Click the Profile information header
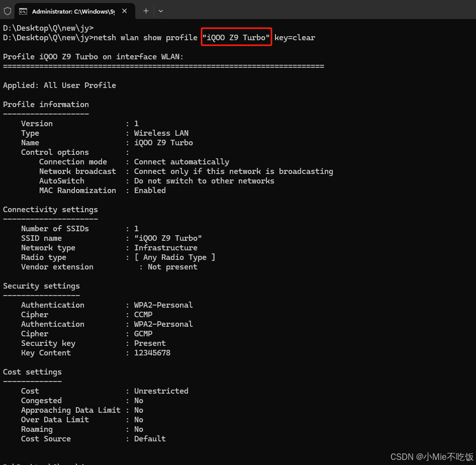This screenshot has width=476, height=465. 46,104
